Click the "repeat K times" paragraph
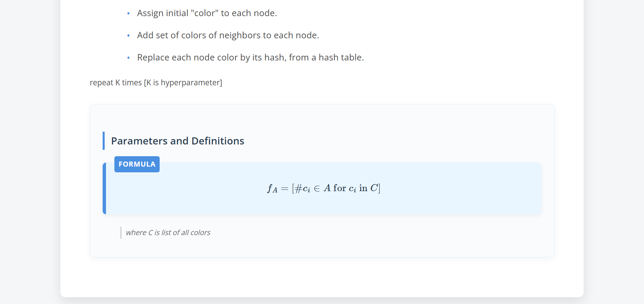This screenshot has width=644, height=304. pos(156,83)
